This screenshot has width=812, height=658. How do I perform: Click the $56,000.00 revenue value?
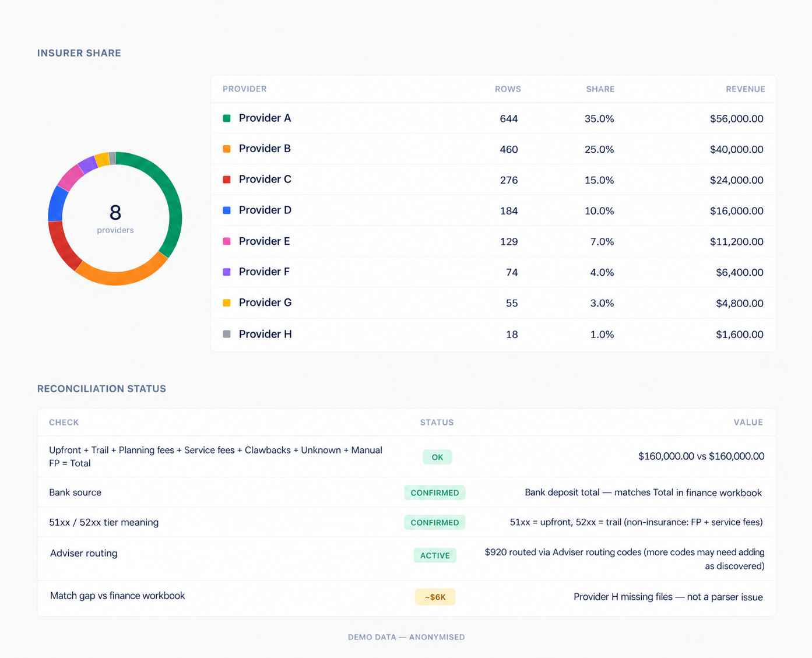(737, 119)
